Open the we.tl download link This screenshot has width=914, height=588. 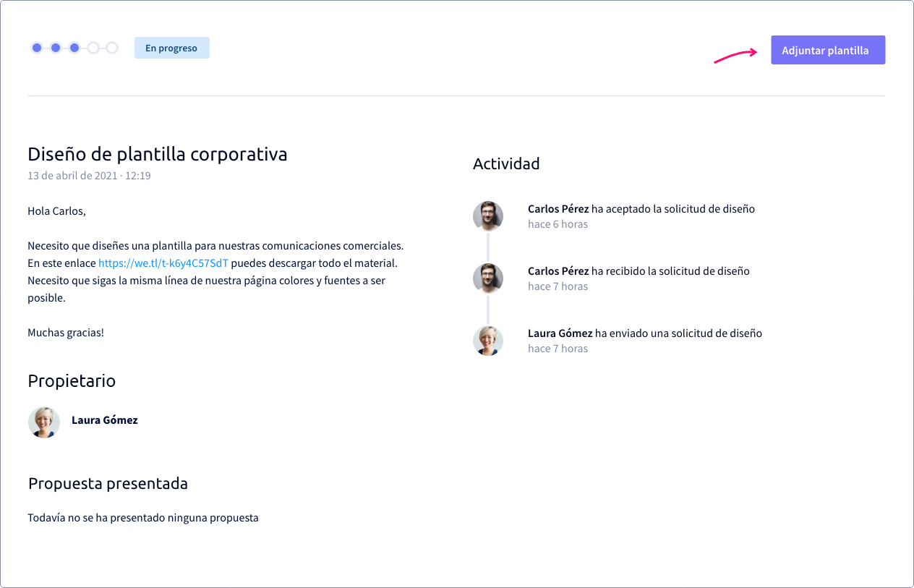[163, 263]
